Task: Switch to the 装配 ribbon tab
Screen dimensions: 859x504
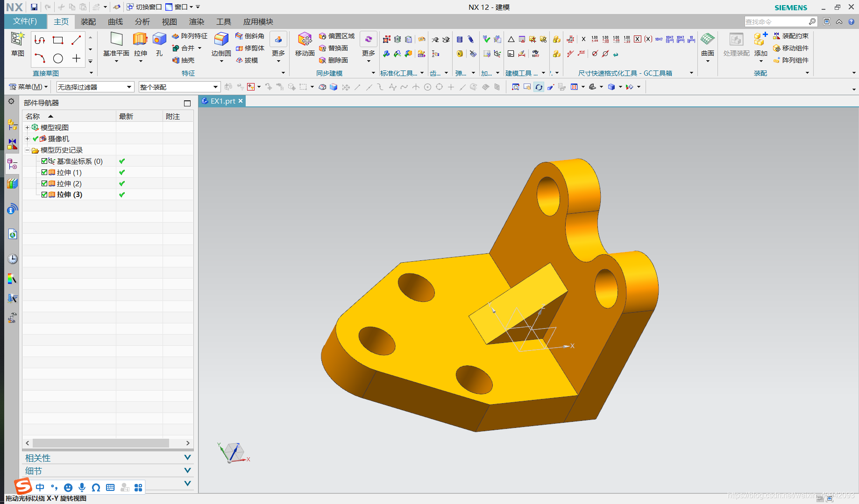Action: pos(88,21)
